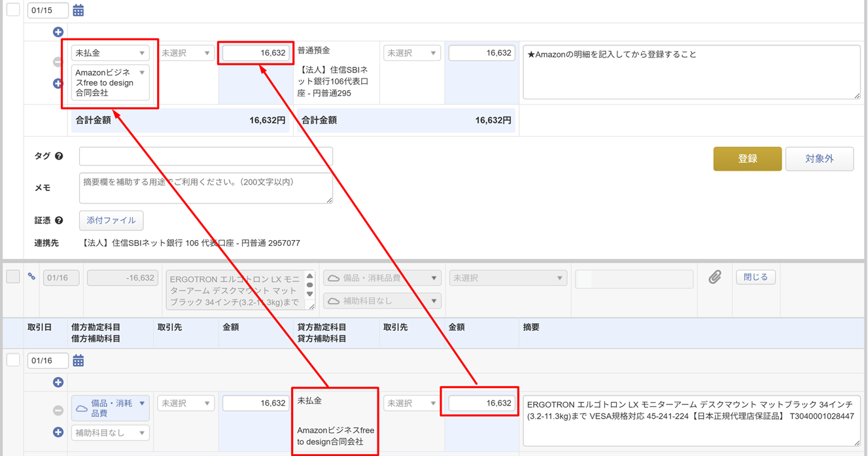This screenshot has width=868, height=456.
Task: Click the plus icon left of 補助科目なし in the bottom entry
Action: click(x=58, y=432)
